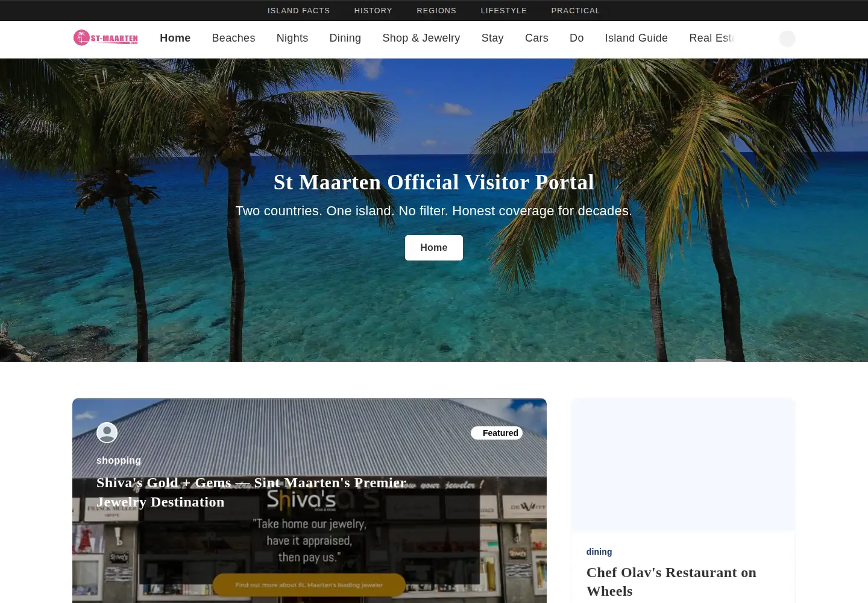This screenshot has height=603, width=868.
Task: Open the Cars navigation item
Action: pyautogui.click(x=536, y=38)
